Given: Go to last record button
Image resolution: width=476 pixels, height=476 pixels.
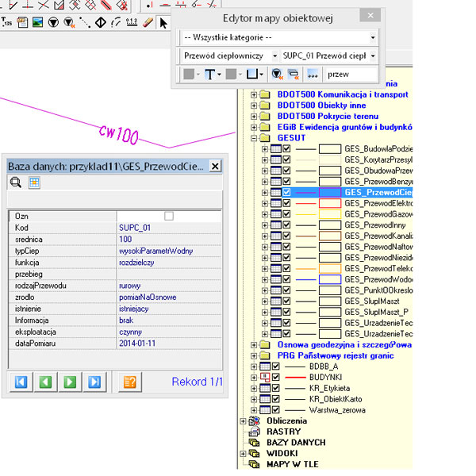Looking at the screenshot, I should (94, 382).
